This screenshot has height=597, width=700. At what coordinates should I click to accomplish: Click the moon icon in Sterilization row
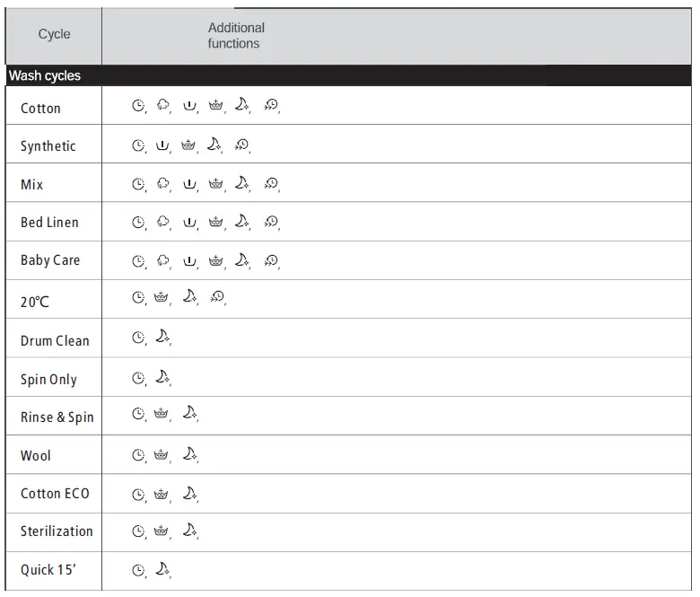coord(189,531)
